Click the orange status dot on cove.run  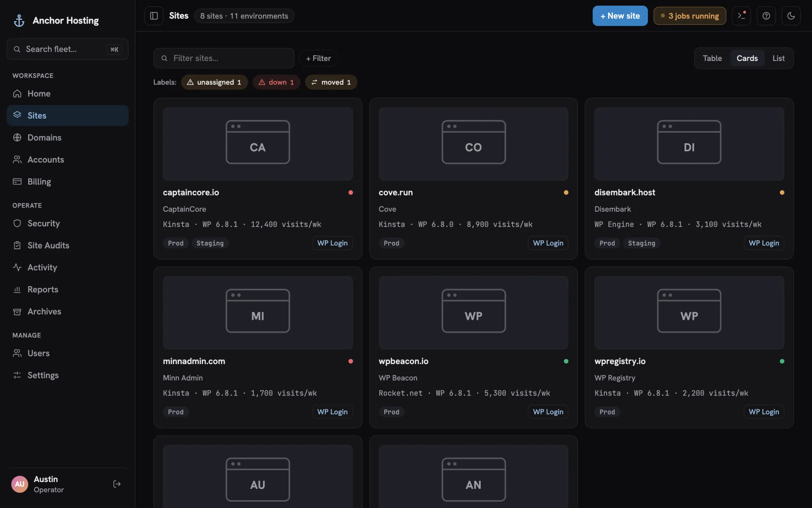click(566, 192)
